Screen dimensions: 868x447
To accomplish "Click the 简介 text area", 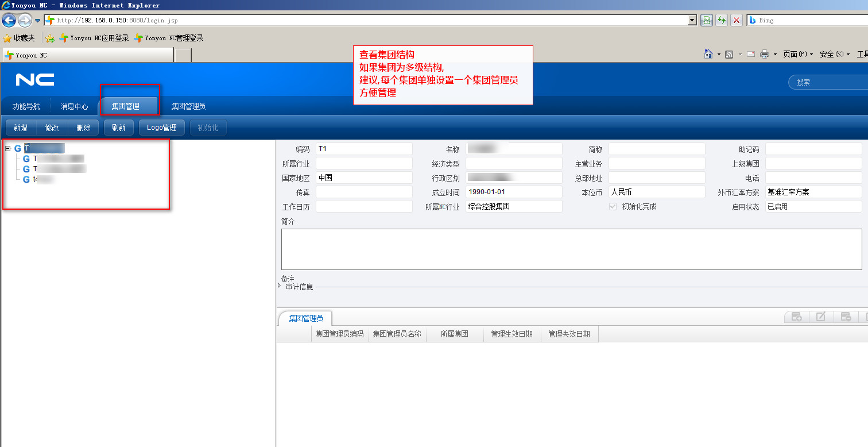I will tap(571, 249).
